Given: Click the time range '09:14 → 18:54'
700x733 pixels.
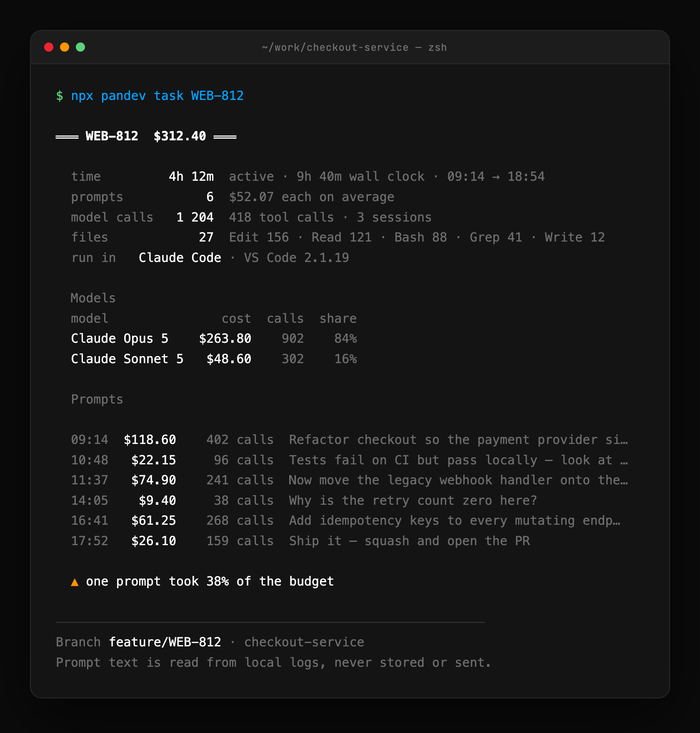Looking at the screenshot, I should (x=496, y=177).
